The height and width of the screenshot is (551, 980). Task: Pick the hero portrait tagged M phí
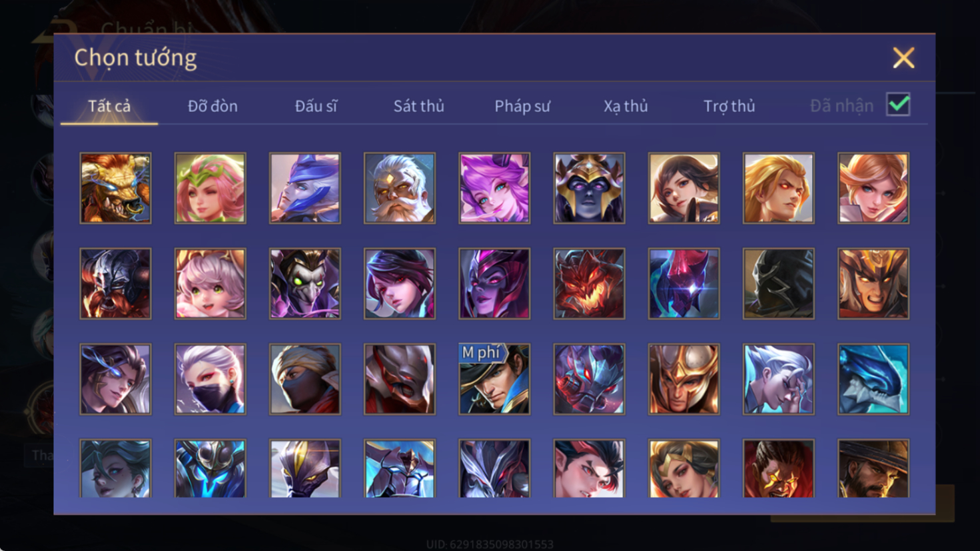494,379
